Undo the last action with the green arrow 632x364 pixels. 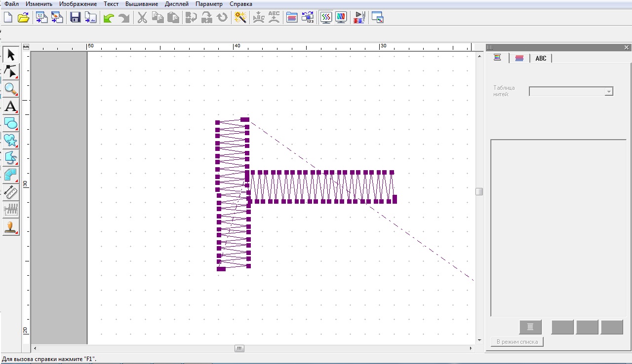(x=108, y=18)
